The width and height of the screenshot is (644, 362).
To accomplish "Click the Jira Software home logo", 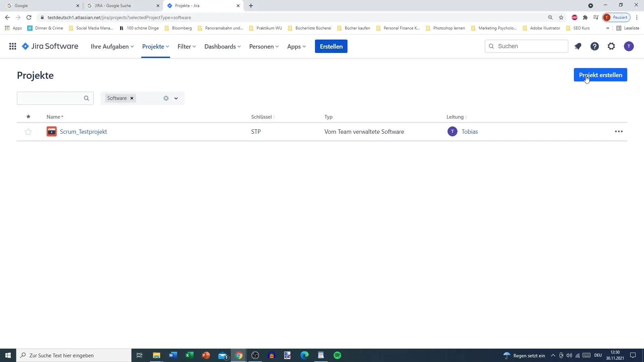I will coord(50,46).
